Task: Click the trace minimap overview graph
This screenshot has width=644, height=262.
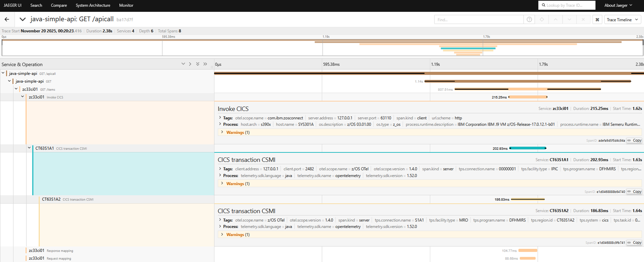Action: pyautogui.click(x=322, y=47)
